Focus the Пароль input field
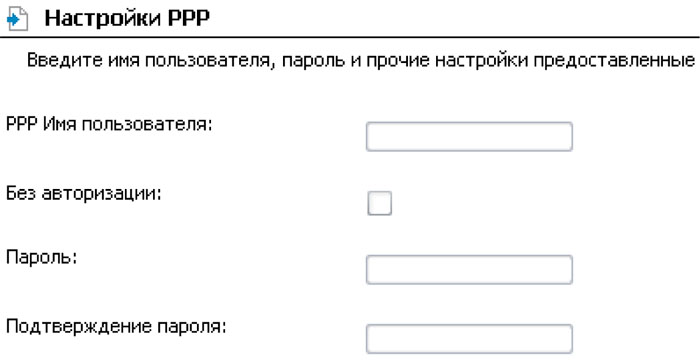The width and height of the screenshot is (700, 360). click(x=469, y=269)
